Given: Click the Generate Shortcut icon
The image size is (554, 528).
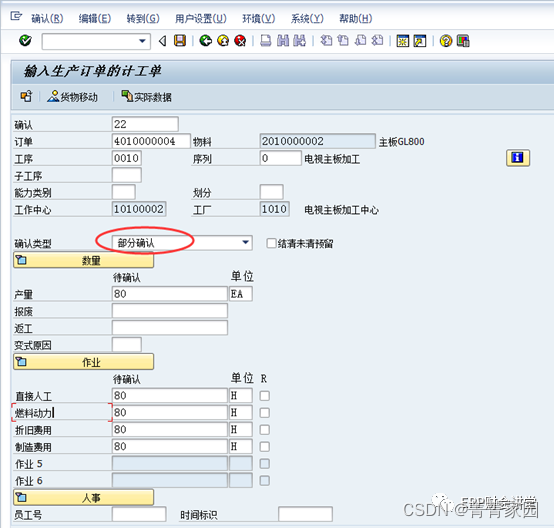Looking at the screenshot, I should pos(420,41).
